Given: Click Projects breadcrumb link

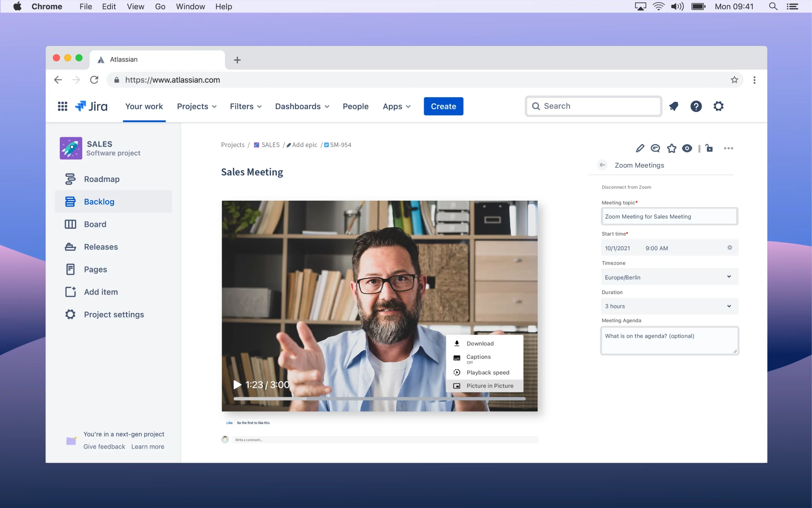Looking at the screenshot, I should (232, 145).
